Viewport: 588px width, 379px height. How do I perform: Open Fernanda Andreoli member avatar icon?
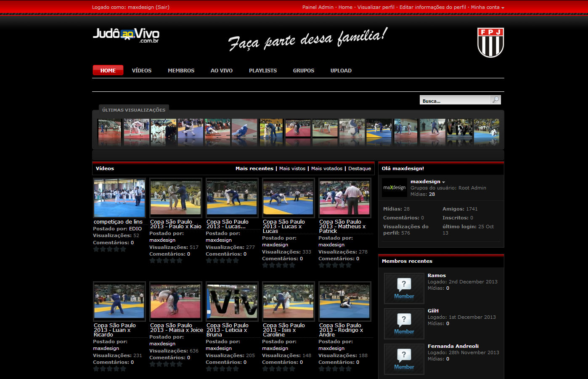(x=404, y=359)
